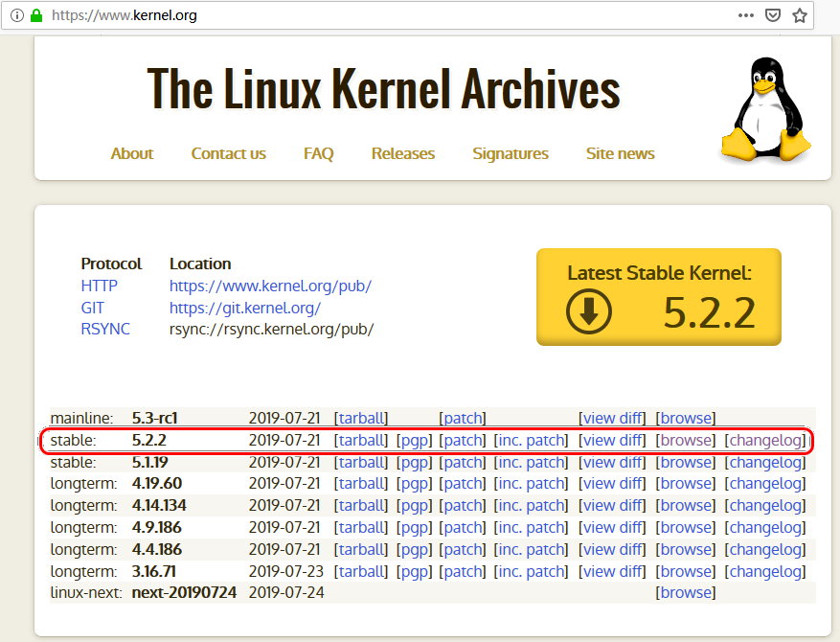Click the mainline version 5.3-rc1 text
Screen dimensions: 840x642
click(x=154, y=418)
